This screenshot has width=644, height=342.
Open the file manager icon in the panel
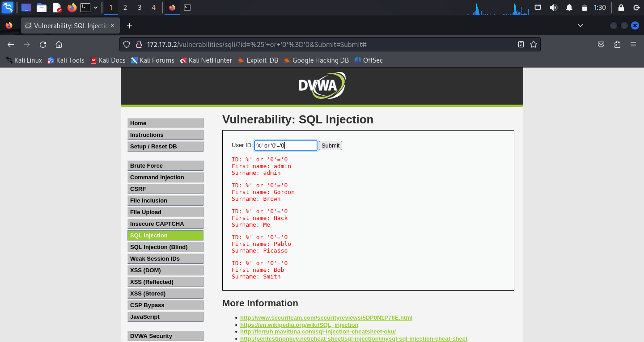(x=42, y=8)
